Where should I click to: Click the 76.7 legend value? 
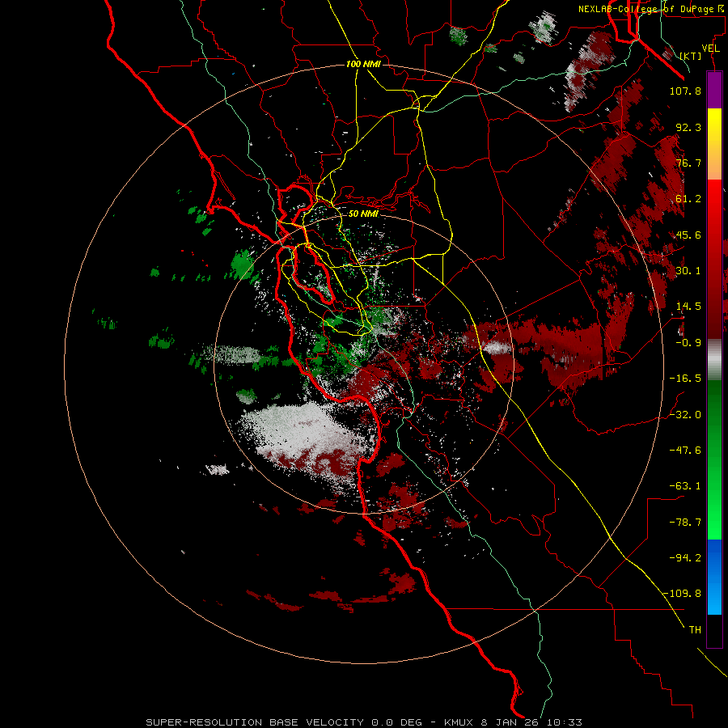(x=688, y=163)
